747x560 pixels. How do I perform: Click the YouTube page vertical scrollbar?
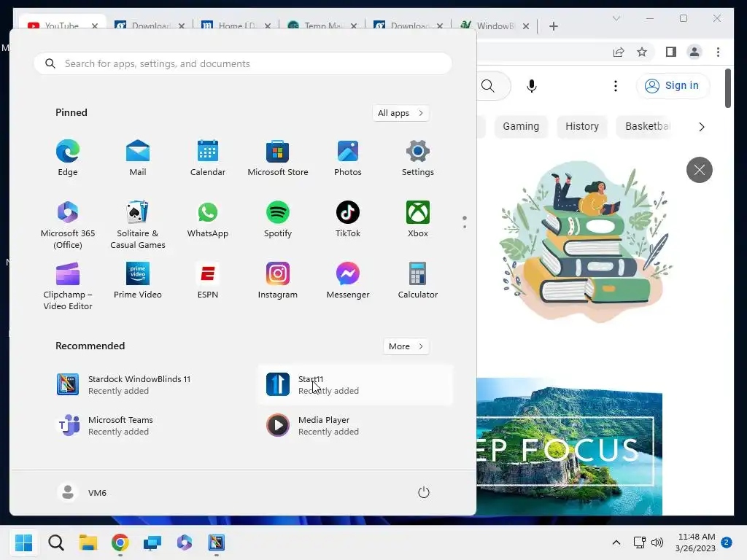727,88
